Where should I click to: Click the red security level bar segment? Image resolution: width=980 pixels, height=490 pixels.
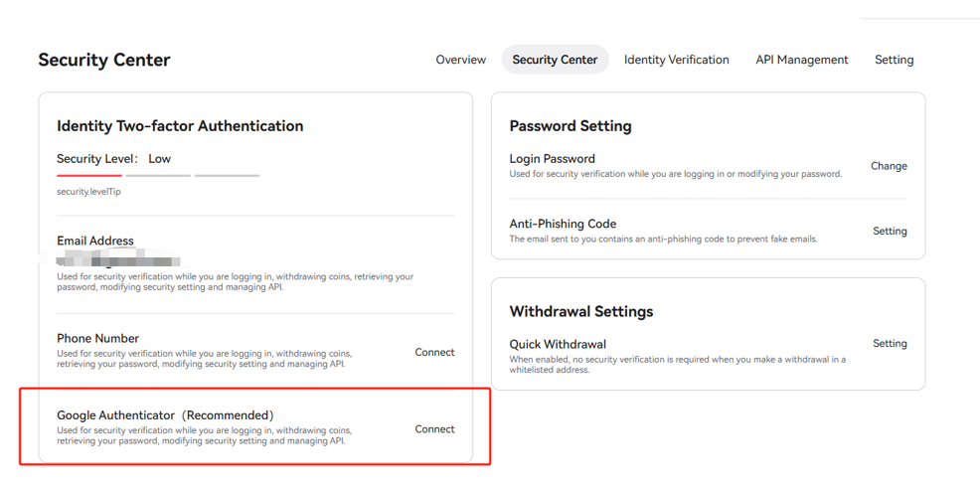89,176
